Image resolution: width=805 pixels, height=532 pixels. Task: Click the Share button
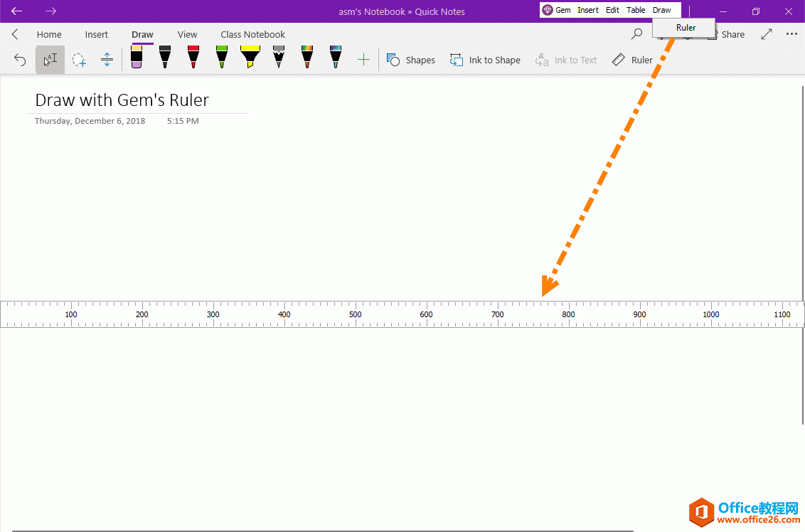[732, 33]
